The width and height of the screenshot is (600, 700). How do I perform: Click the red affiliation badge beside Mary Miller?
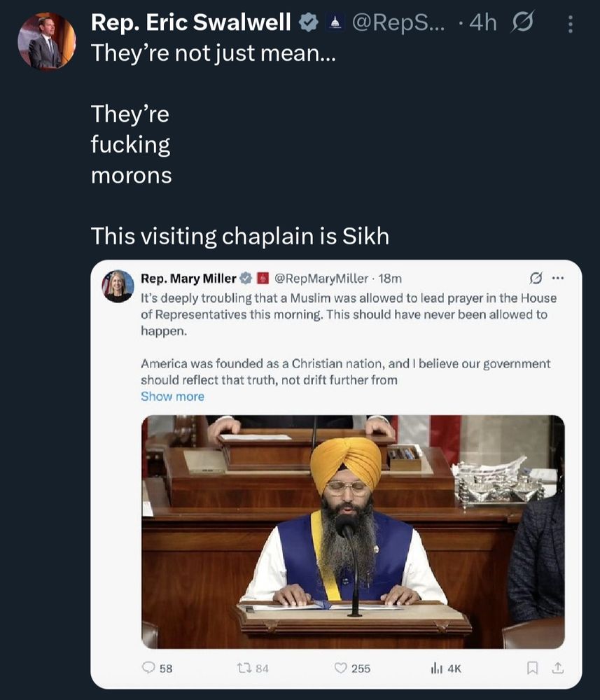263,279
